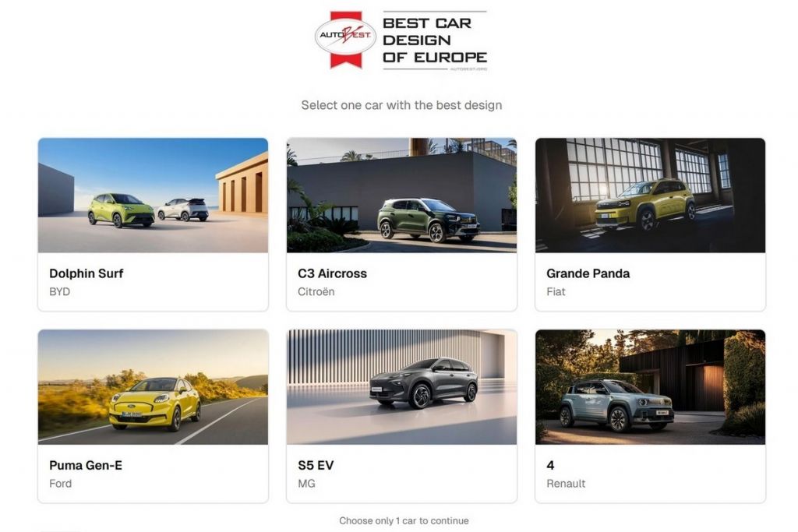Pick the yellow Ford Puma Gen-E image
The height and width of the screenshot is (532, 798).
154,387
